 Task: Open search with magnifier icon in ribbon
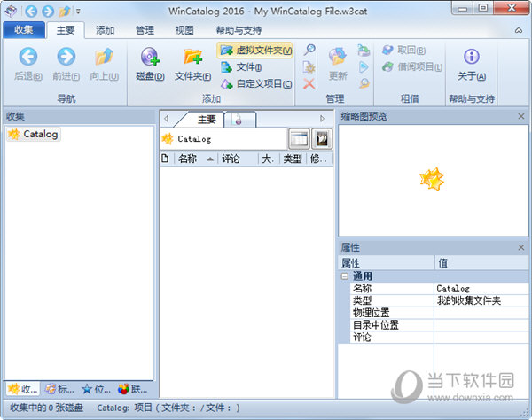pyautogui.click(x=309, y=51)
